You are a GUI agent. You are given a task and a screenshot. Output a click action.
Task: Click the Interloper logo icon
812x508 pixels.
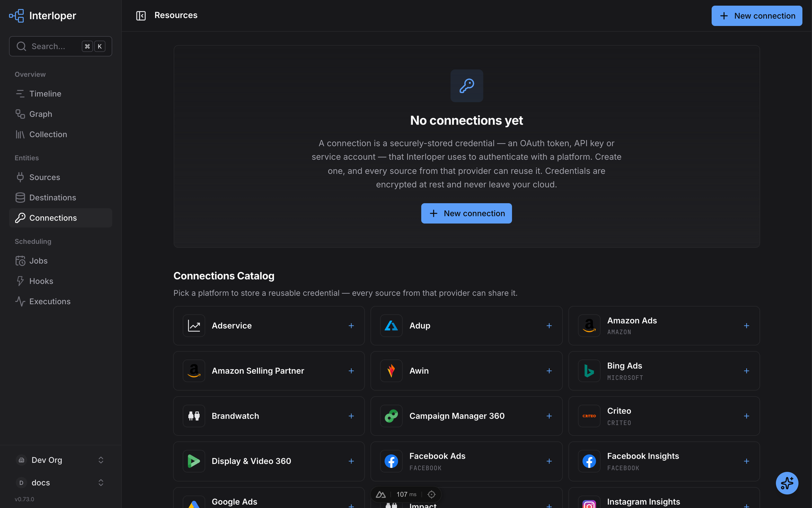pyautogui.click(x=17, y=16)
